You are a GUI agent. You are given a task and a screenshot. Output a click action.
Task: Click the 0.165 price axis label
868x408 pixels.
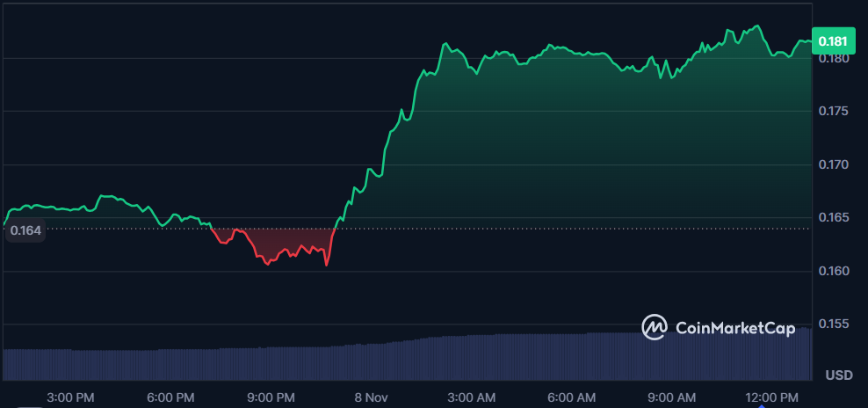pos(833,217)
